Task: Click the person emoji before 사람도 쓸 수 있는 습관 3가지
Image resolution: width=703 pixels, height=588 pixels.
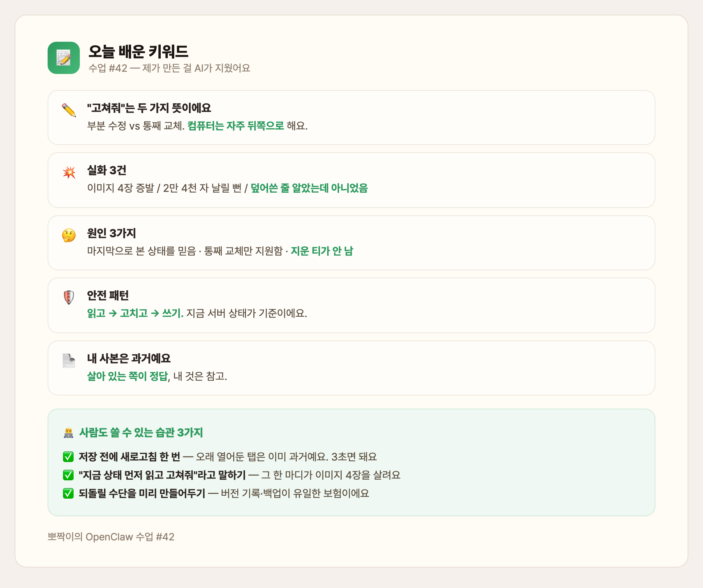Action: point(68,433)
